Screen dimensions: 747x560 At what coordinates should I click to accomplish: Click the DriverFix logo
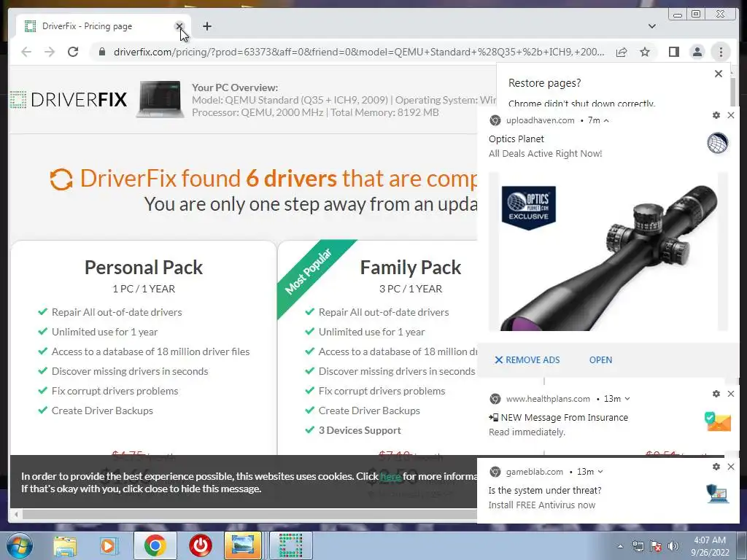pyautogui.click(x=69, y=99)
